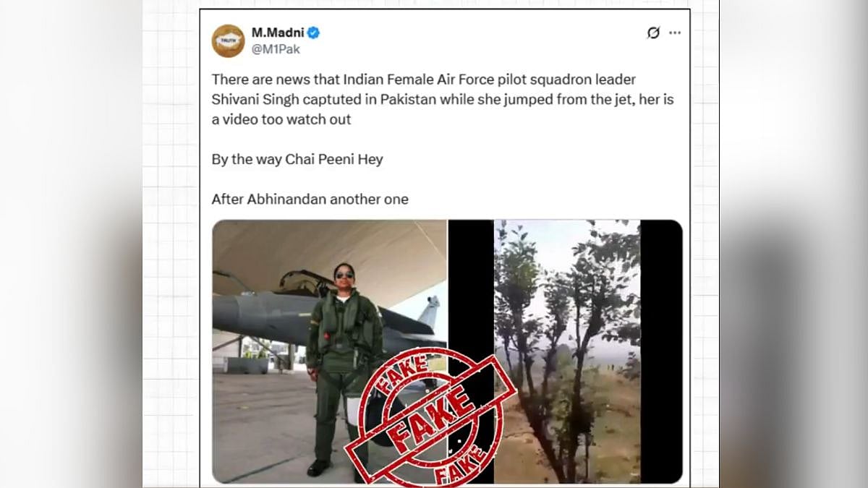The image size is (868, 488).
Task: Select the pilot photo on the left
Action: point(329,351)
